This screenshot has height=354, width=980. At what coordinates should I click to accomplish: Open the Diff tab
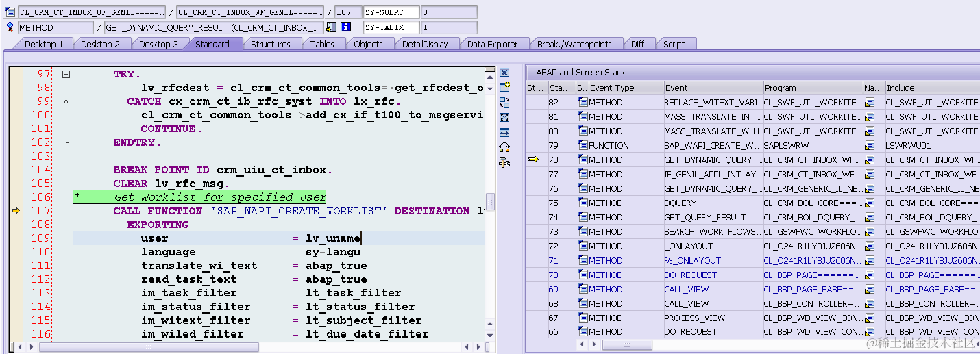[x=637, y=44]
